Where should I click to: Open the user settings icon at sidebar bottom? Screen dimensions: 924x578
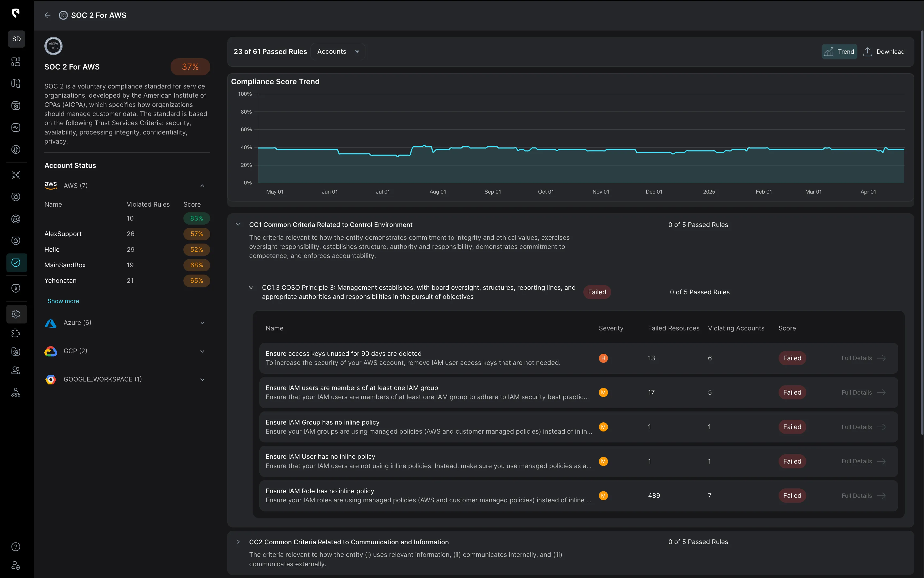(x=16, y=565)
